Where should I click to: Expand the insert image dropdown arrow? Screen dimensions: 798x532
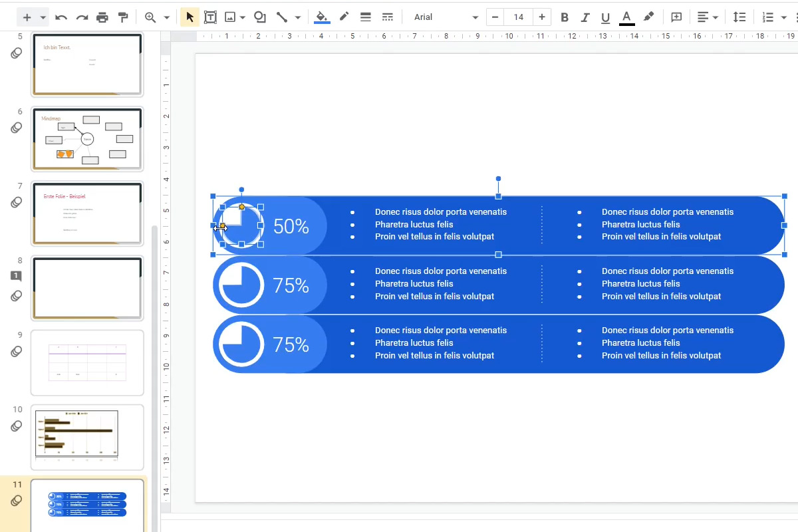[243, 17]
